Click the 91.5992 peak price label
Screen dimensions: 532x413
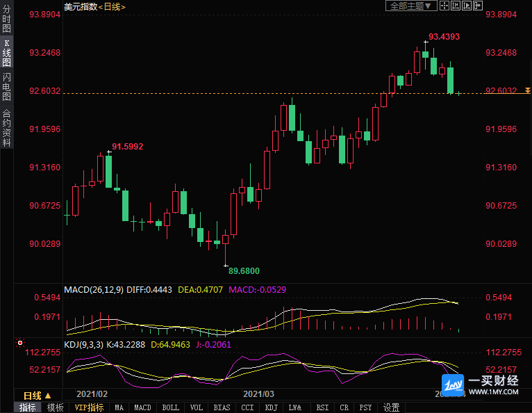coord(128,147)
